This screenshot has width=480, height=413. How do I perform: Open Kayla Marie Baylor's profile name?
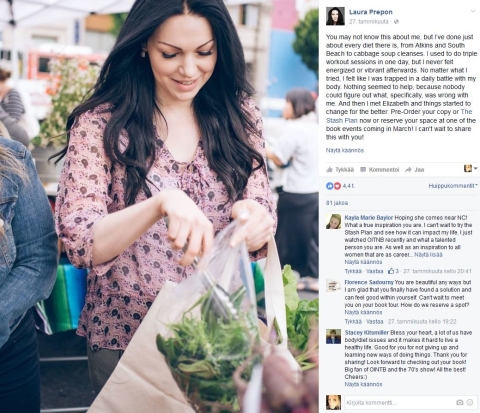(369, 218)
